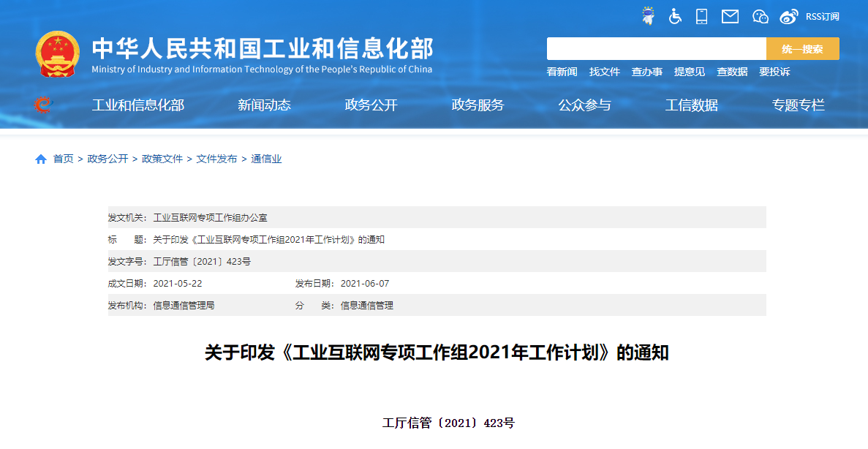Click the WeChat icon in header
Image resolution: width=868 pixels, height=449 pixels.
[x=761, y=16]
